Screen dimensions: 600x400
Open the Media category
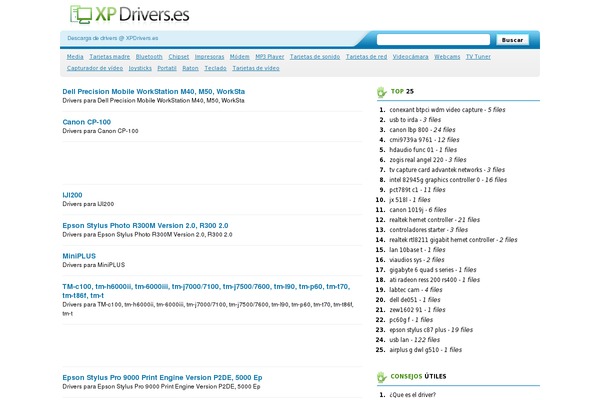[75, 57]
